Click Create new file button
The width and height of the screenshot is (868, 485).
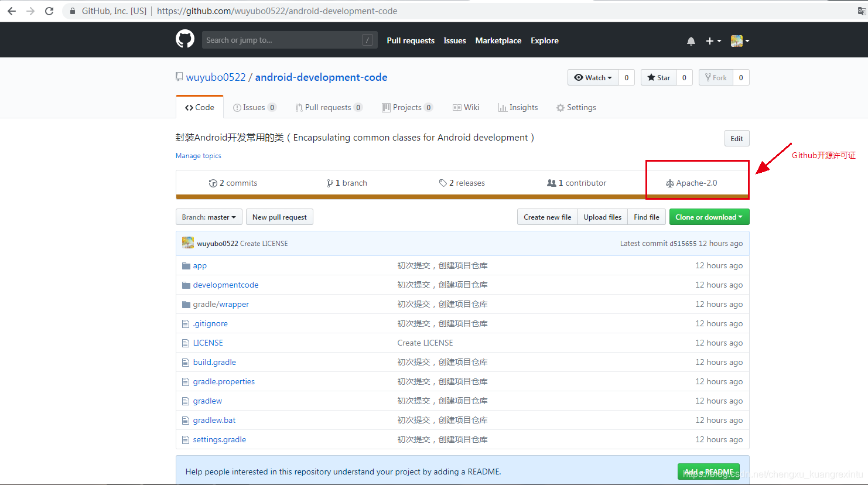point(547,217)
